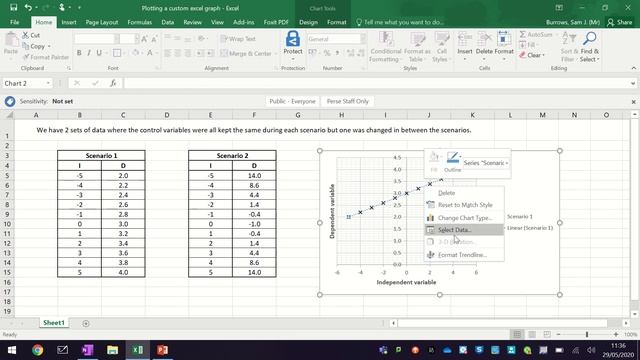Screen dimensions: 640x360
Task: Click the zoom out minus button
Action: 558,334
